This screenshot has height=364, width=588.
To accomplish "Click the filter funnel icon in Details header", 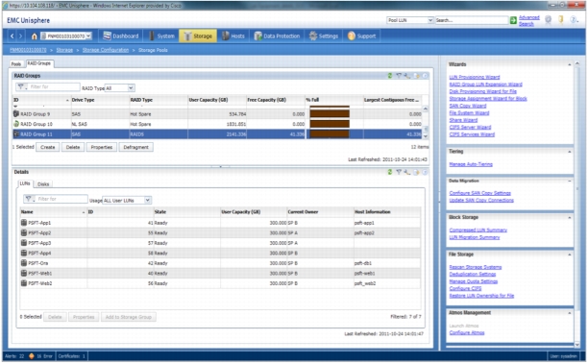I will [399, 172].
